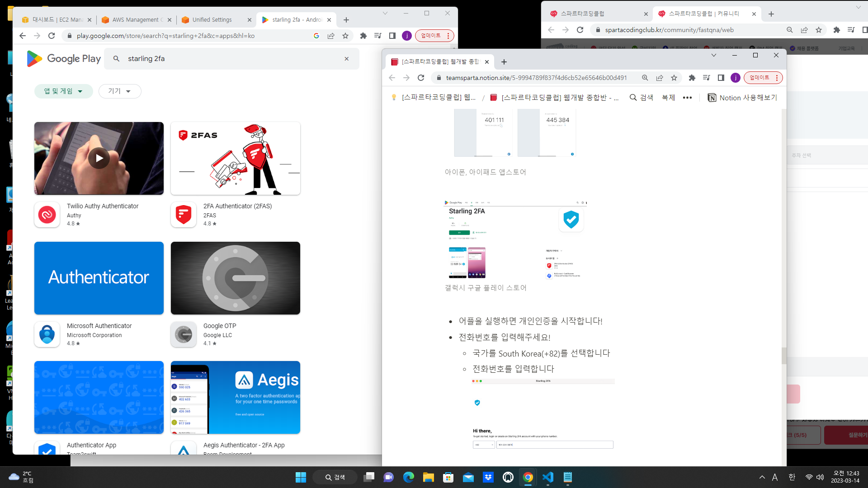Image resolution: width=868 pixels, height=488 pixels.
Task: Click the Notion site address bar
Action: [x=537, y=78]
